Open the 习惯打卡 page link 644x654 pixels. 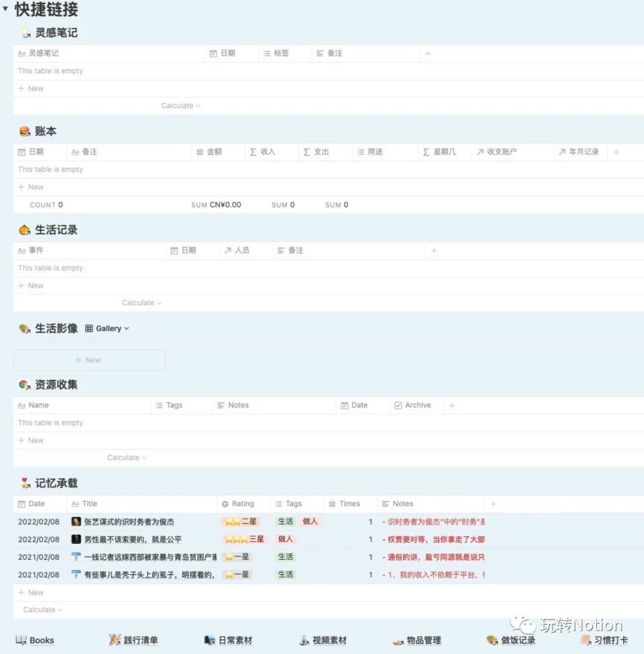pyautogui.click(x=604, y=640)
